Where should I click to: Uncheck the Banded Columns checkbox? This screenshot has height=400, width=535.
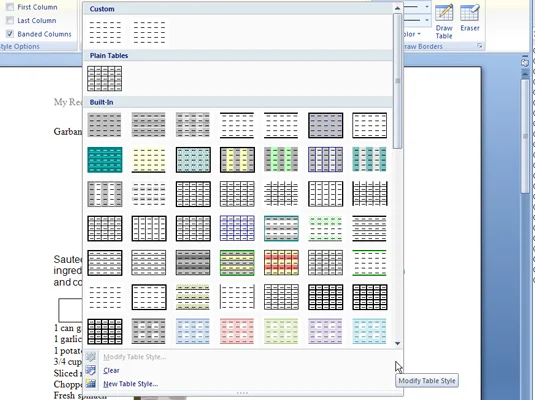click(x=10, y=34)
